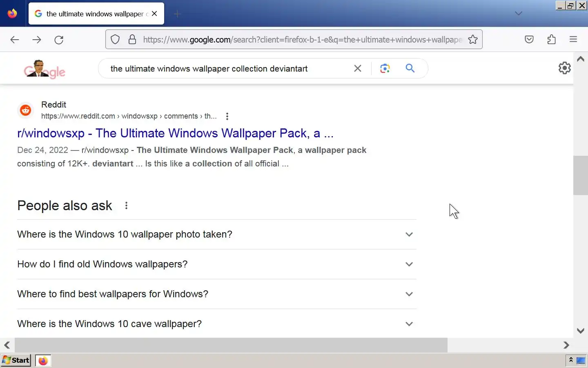Click the horizontal scrollbar thumb
Screen dimensions: 588x368
(x=231, y=345)
